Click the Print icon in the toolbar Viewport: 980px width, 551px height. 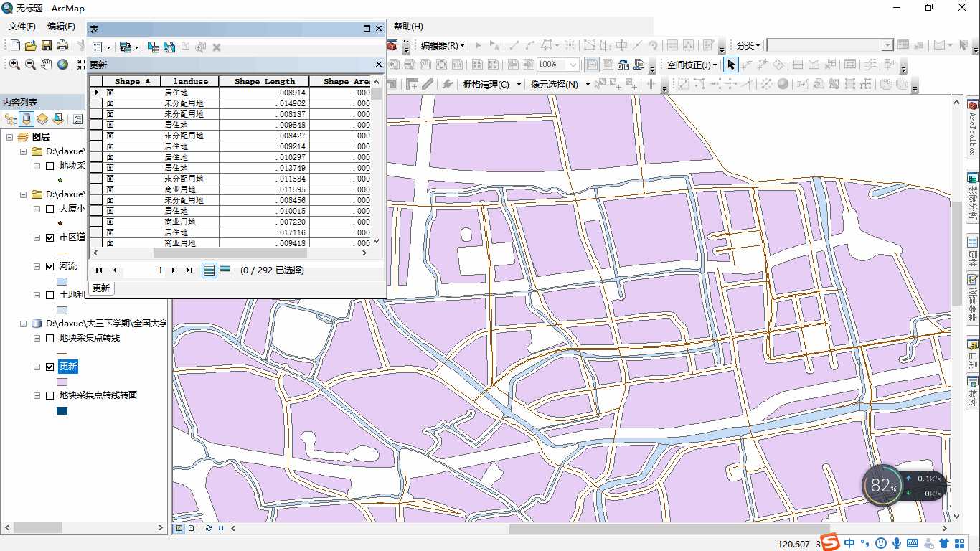point(62,46)
